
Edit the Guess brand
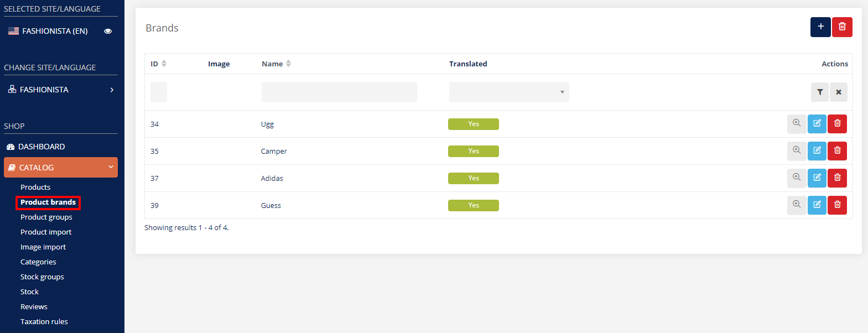click(817, 205)
